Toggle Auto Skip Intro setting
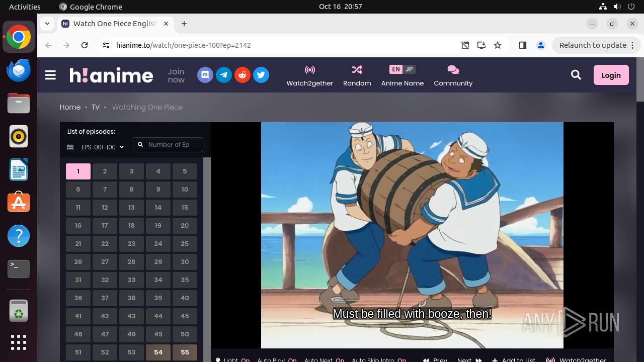The width and height of the screenshot is (644, 362). point(379,360)
